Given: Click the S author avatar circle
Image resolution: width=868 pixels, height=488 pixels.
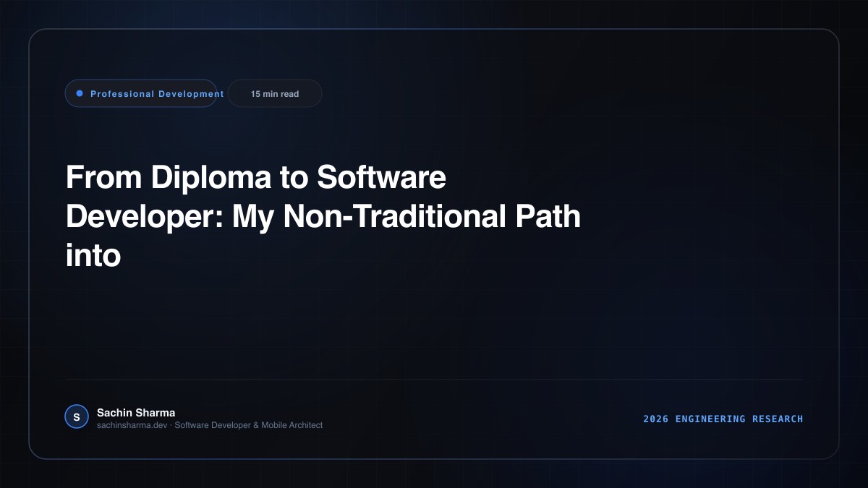Looking at the screenshot, I should (77, 417).
